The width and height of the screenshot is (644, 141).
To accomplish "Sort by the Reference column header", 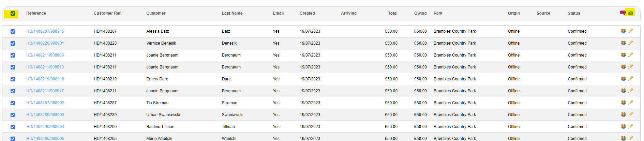I will [36, 13].
